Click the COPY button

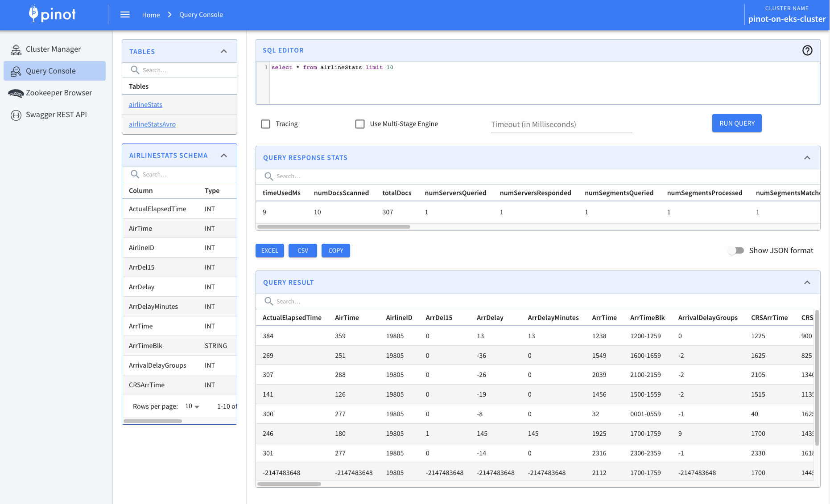coord(336,250)
